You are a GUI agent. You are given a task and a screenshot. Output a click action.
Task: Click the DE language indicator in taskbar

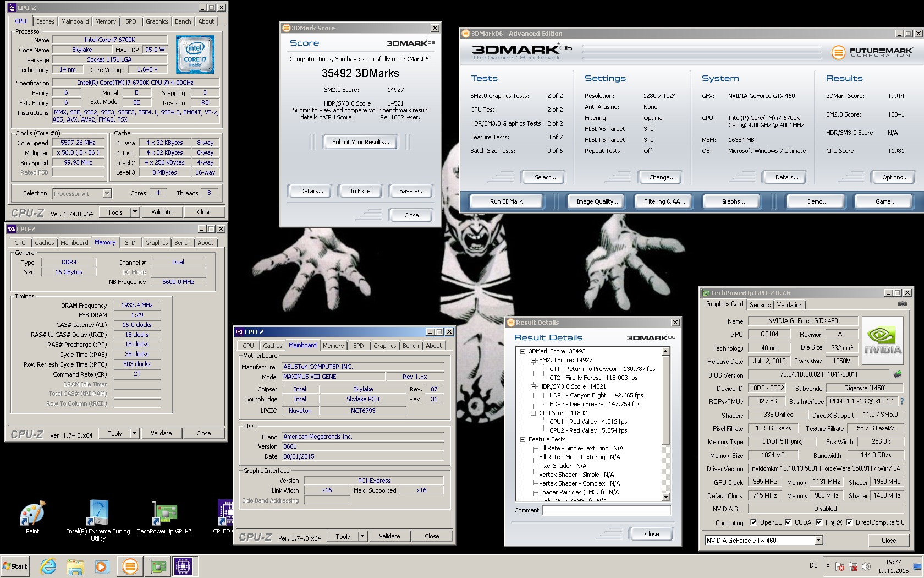[x=813, y=565]
